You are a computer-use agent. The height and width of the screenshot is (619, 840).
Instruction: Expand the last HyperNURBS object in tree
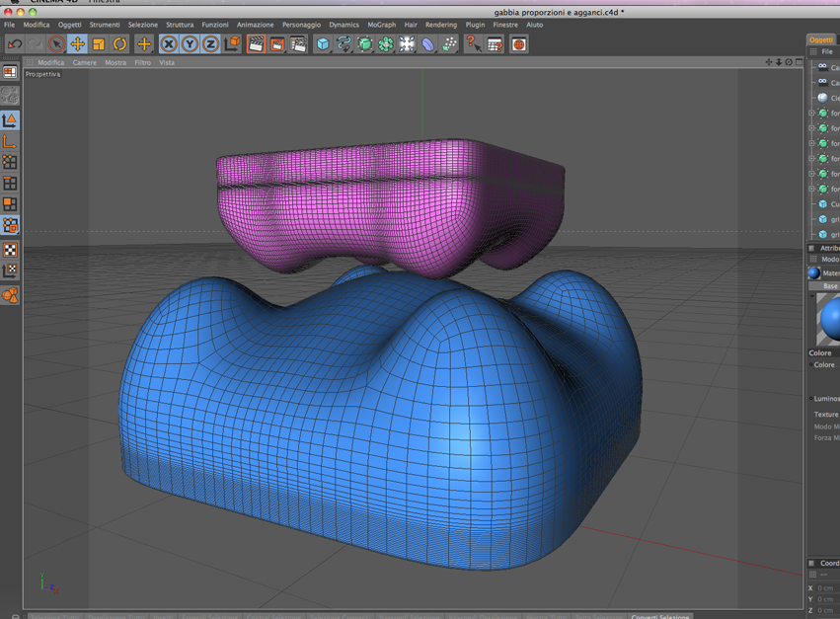[x=811, y=189]
